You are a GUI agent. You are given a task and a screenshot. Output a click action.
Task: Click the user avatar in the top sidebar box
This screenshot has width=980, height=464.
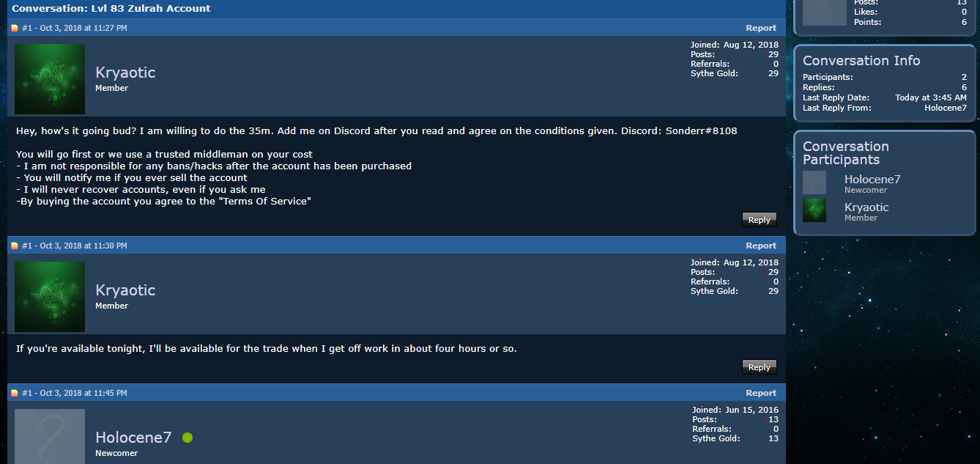click(825, 12)
